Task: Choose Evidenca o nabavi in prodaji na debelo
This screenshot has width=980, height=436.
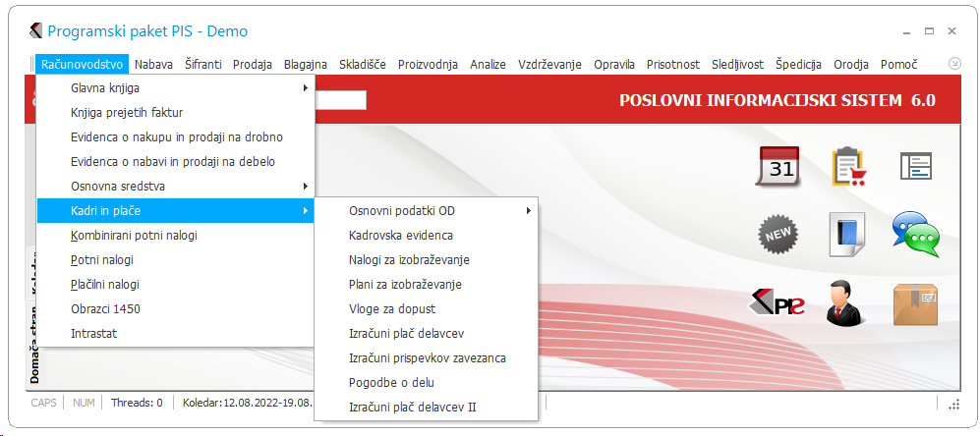Action: click(175, 162)
